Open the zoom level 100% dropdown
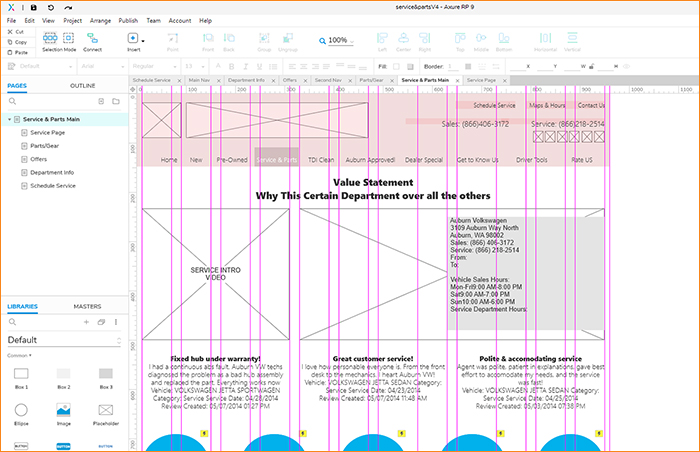The width and height of the screenshot is (700, 452). [x=353, y=41]
